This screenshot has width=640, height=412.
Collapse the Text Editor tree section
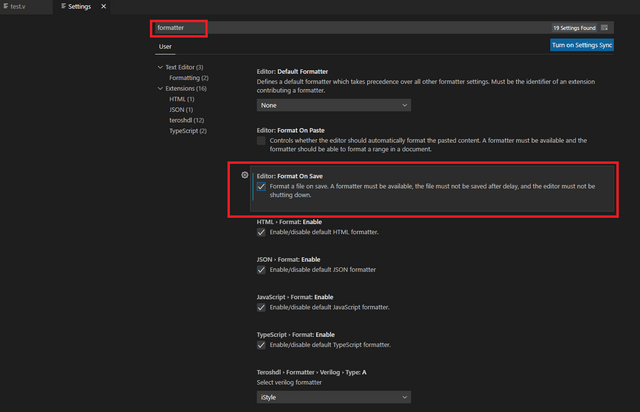point(159,67)
